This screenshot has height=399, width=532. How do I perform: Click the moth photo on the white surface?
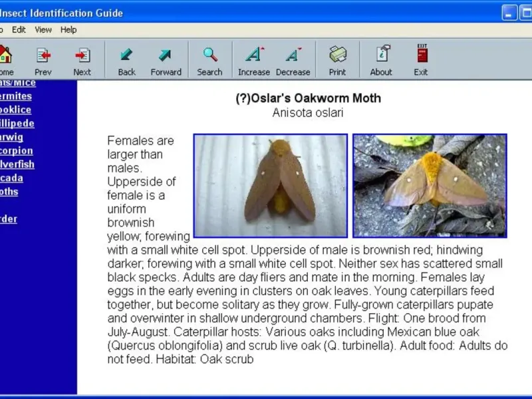coord(271,186)
